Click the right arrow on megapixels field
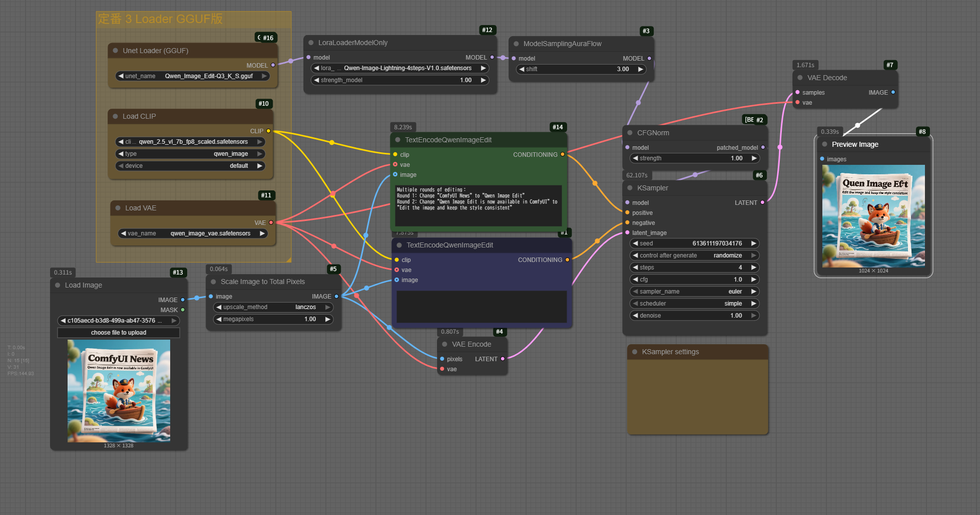980x515 pixels. pyautogui.click(x=328, y=319)
